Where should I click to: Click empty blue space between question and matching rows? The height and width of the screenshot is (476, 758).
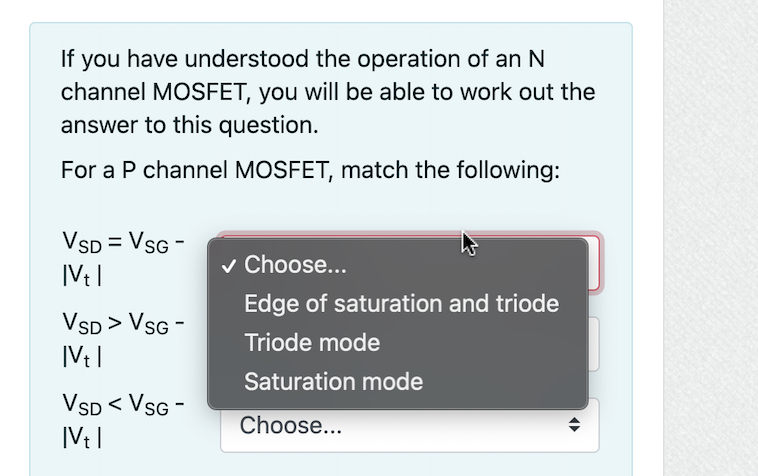331,207
